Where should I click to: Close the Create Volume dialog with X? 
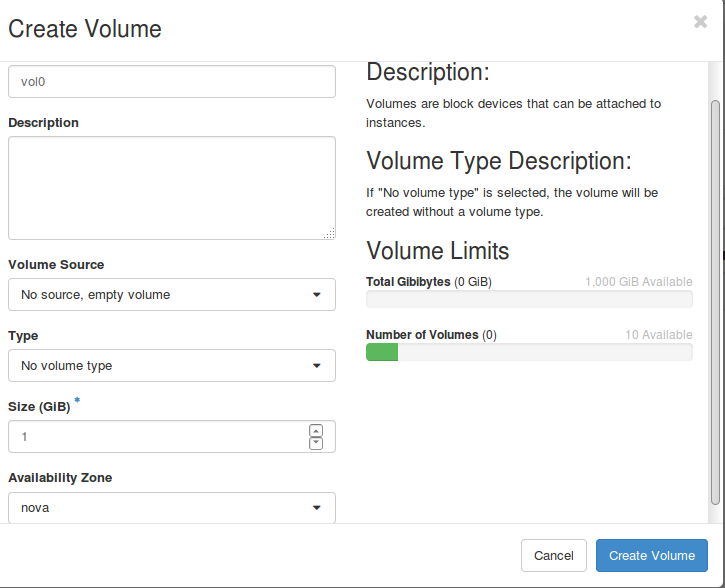700,22
